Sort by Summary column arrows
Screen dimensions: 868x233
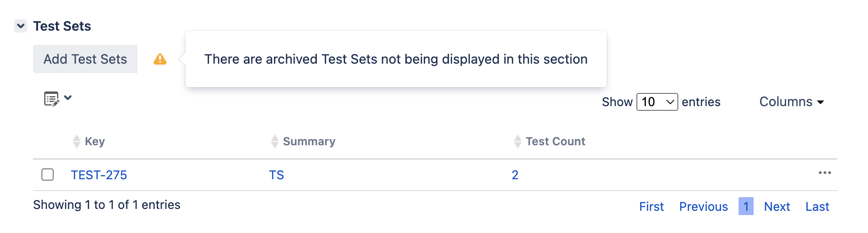[x=275, y=141]
